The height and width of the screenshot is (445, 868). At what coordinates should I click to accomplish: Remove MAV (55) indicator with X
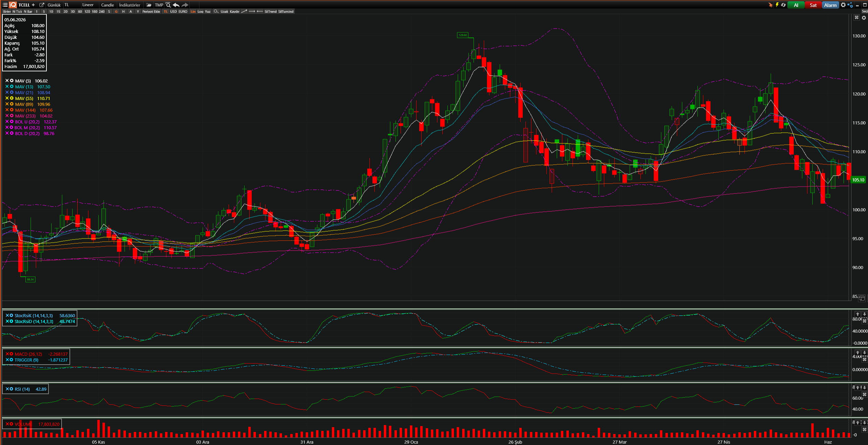tap(7, 98)
